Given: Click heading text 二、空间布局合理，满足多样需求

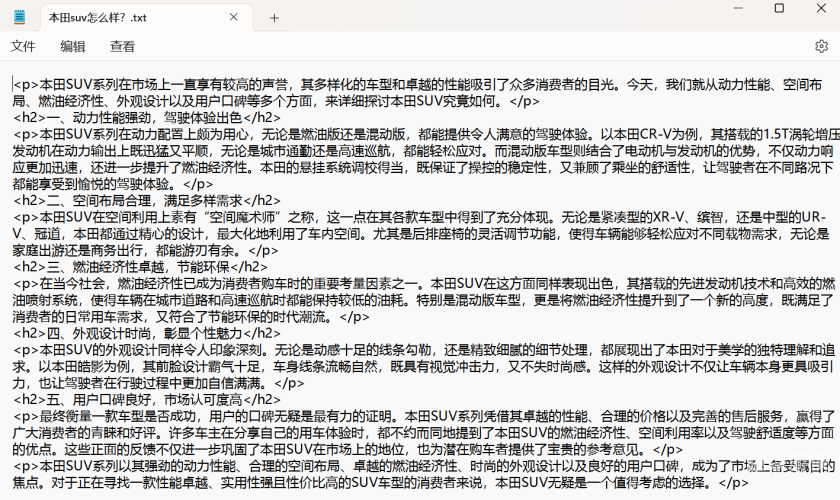Looking at the screenshot, I should click(145, 200).
